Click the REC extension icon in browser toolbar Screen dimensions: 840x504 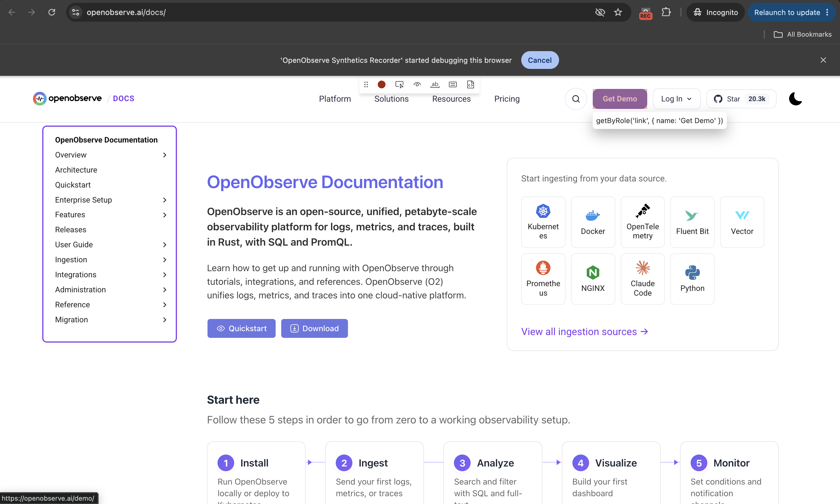tap(645, 13)
